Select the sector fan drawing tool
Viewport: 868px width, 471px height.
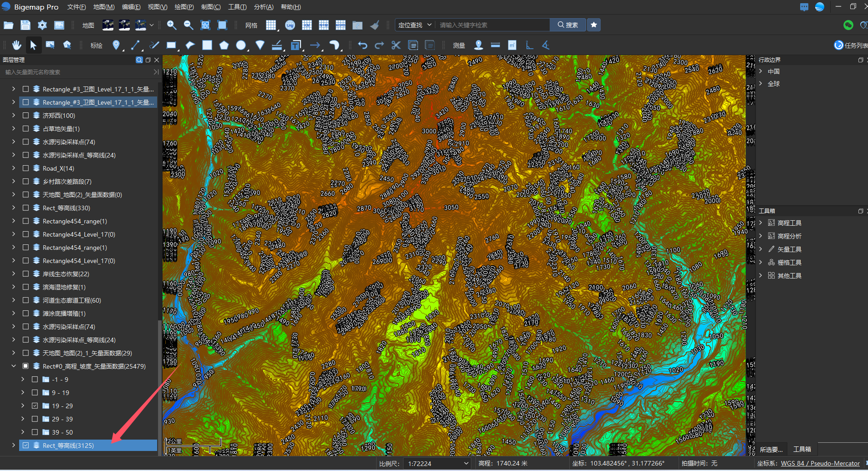pyautogui.click(x=260, y=45)
